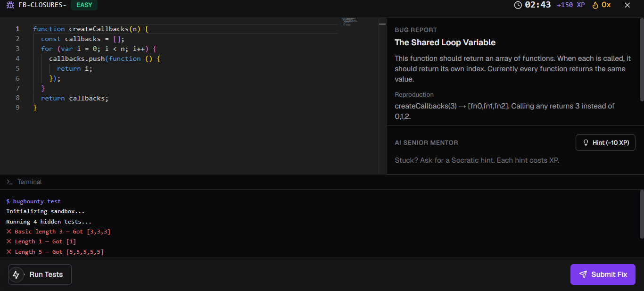Viewport: 644px width, 291px height.
Task: Click the bug icon beside FB-CLOSURES
Action: pos(10,5)
